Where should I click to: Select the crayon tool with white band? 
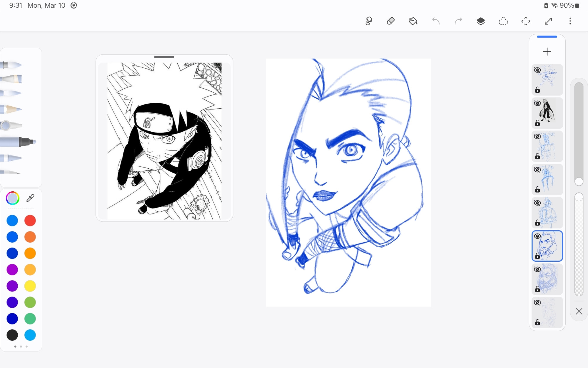11,158
